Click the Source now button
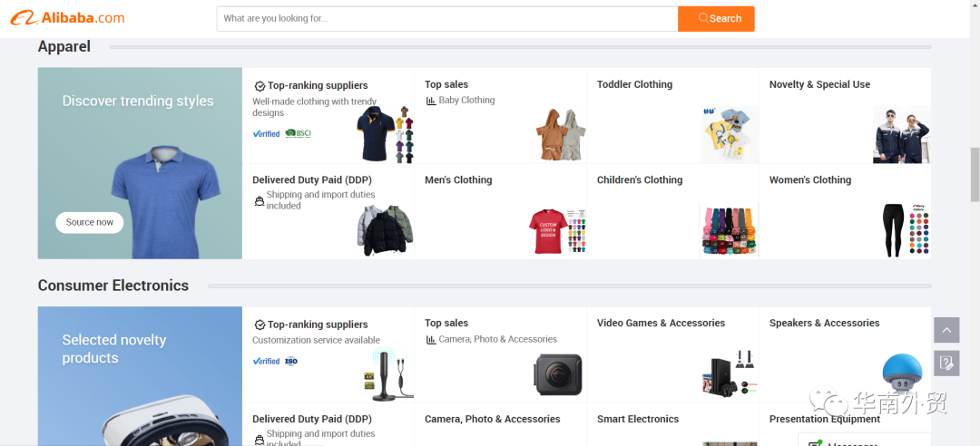The image size is (980, 446). [x=89, y=222]
